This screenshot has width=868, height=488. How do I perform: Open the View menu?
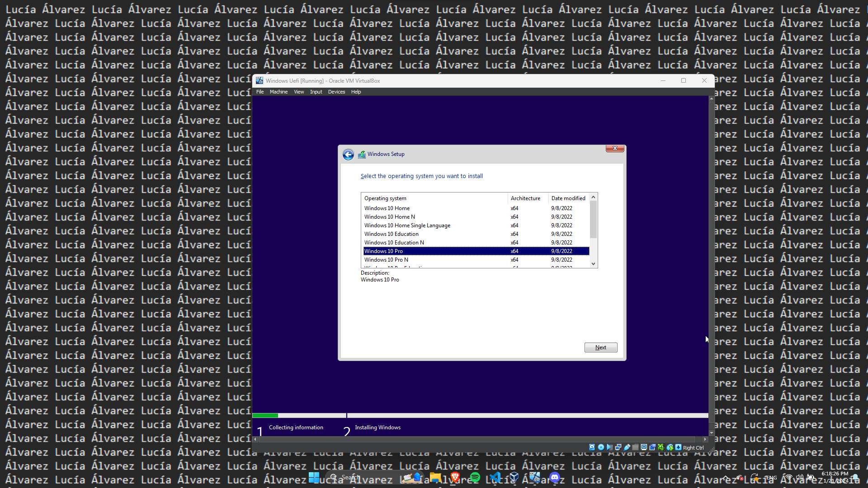(x=299, y=92)
